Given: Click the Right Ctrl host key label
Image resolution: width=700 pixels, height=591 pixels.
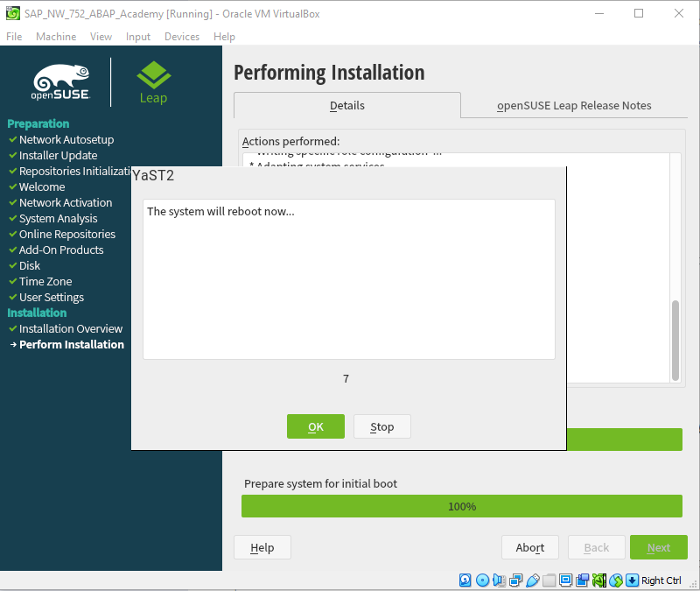Looking at the screenshot, I should pos(661,580).
